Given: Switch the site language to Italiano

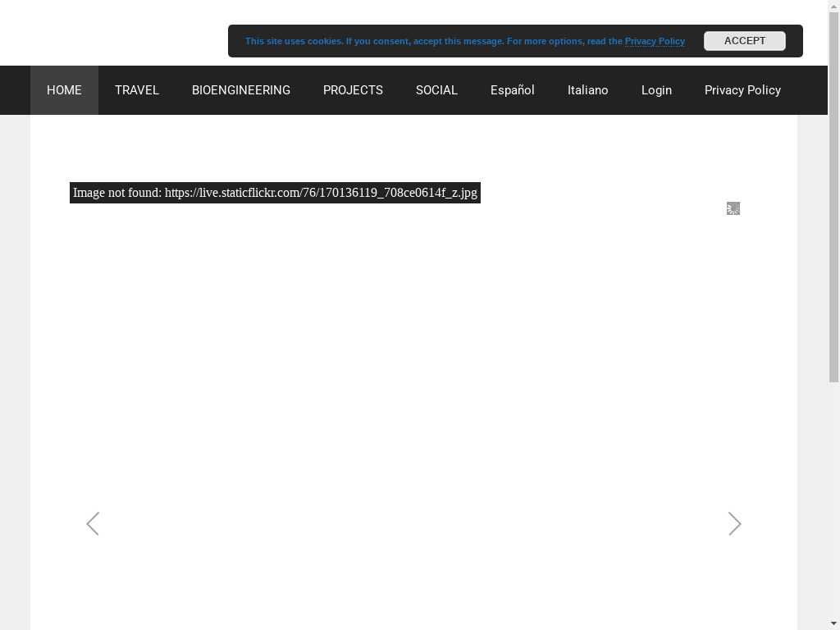Looking at the screenshot, I should [x=587, y=90].
